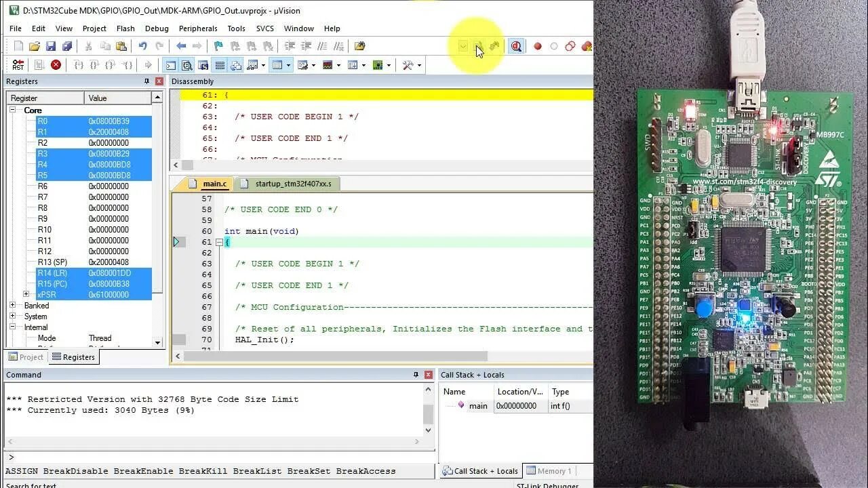Open Watch windows toolbar icon
Image resolution: width=868 pixels, height=488 pixels.
pyautogui.click(x=252, y=65)
